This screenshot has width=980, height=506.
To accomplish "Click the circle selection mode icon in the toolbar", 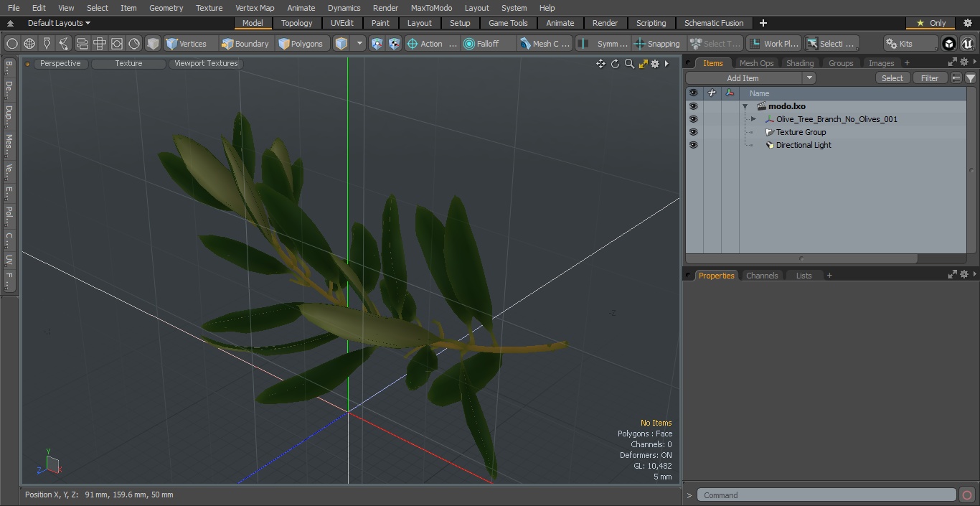I will pyautogui.click(x=12, y=44).
